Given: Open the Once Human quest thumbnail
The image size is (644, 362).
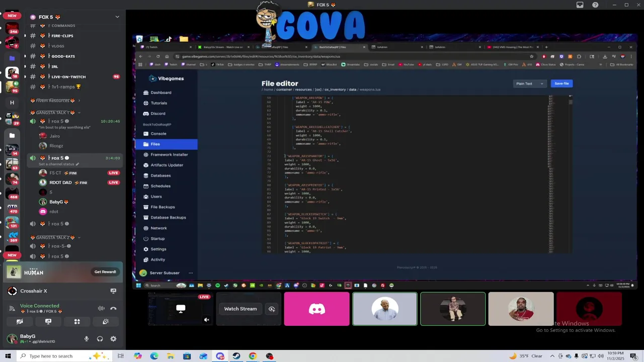Looking at the screenshot, I should 14,272.
